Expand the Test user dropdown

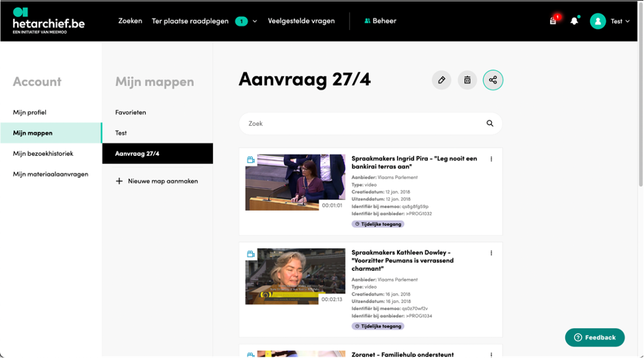tap(620, 21)
